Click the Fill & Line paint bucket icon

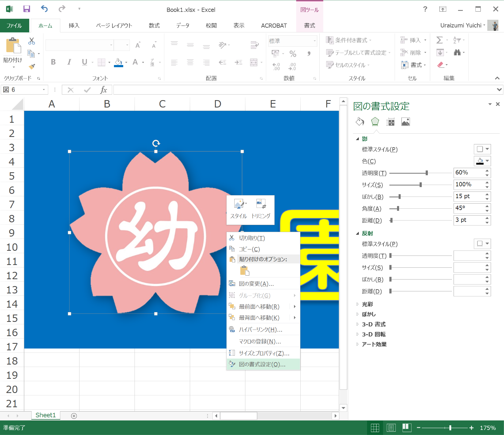tap(360, 121)
